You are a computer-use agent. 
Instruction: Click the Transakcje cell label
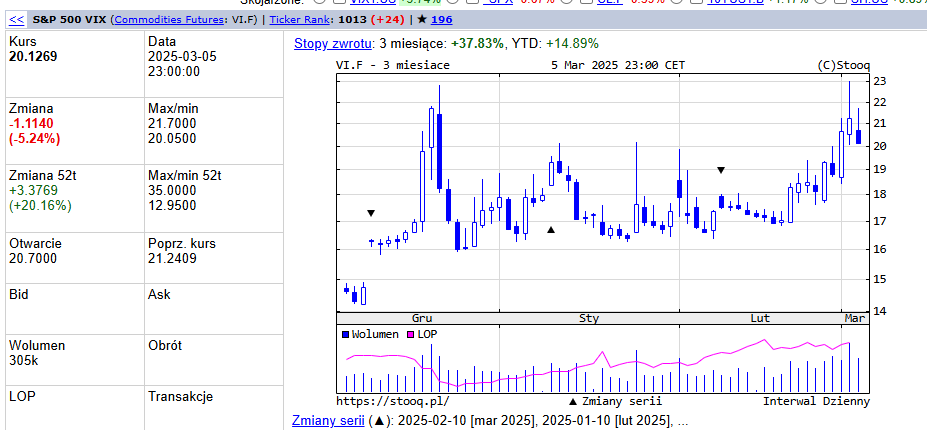click(x=180, y=396)
